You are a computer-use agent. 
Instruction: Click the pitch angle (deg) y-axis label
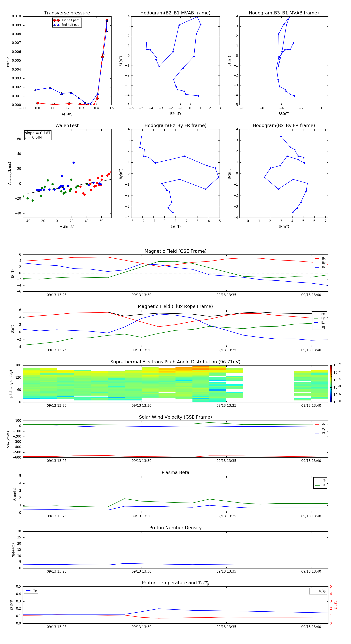[x=11, y=384]
